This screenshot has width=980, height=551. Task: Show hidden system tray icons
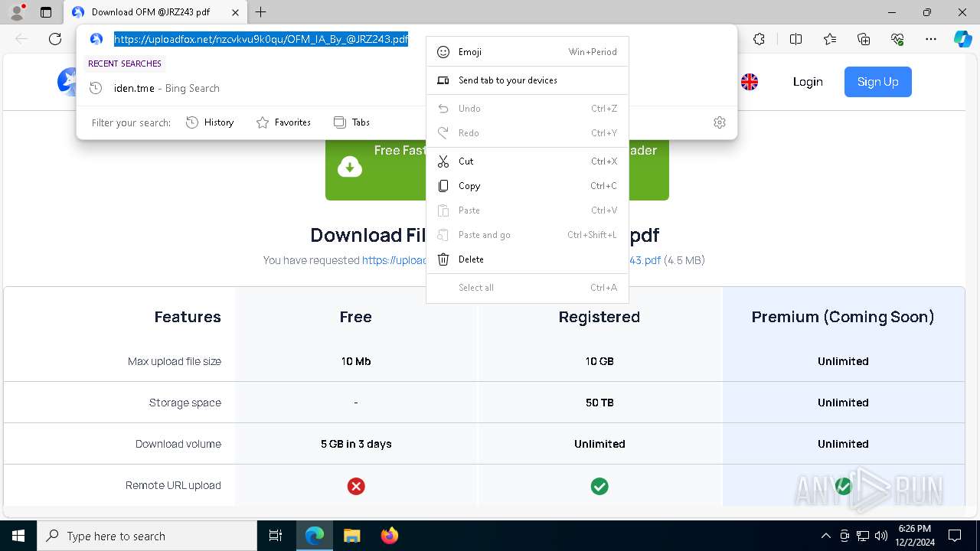coord(825,536)
